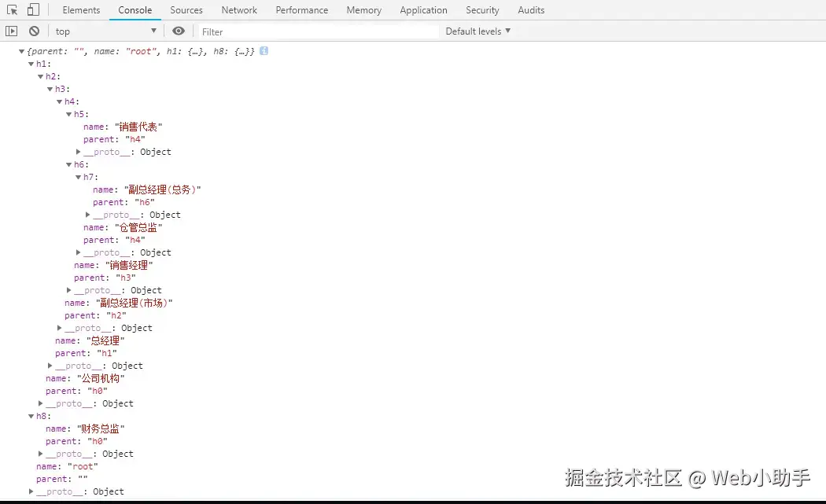Collapse the h5 object node

[x=69, y=114]
